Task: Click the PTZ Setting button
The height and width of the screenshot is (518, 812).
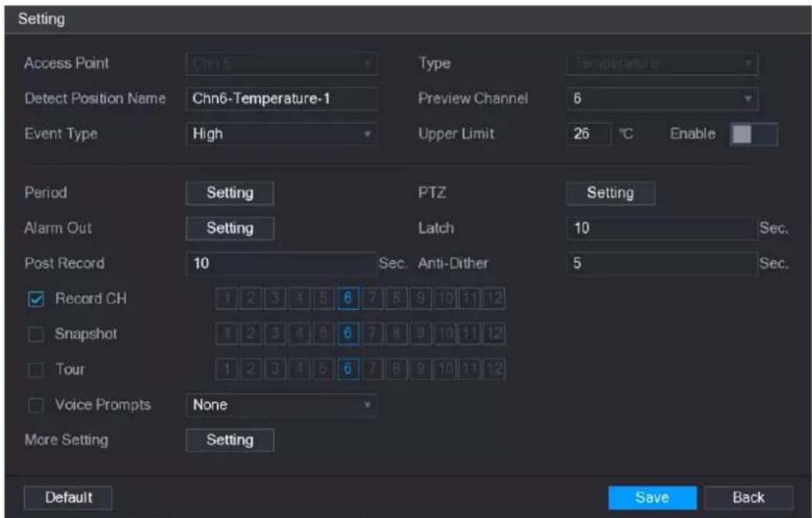Action: [x=610, y=193]
